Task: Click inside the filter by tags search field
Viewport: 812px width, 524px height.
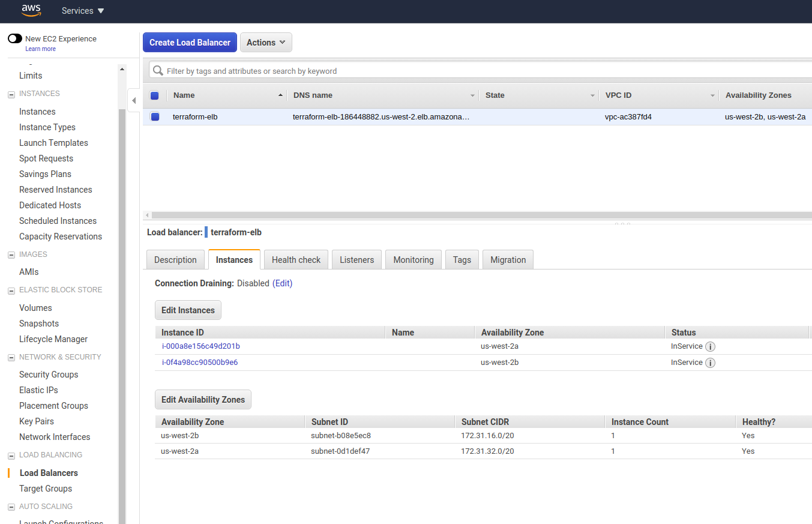Action: pos(360,71)
